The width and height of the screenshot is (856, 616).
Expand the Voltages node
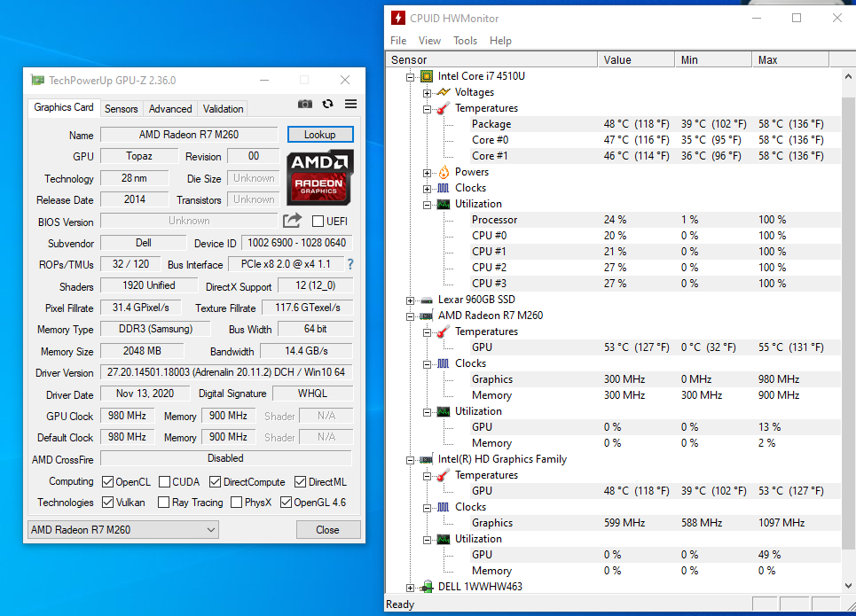427,93
